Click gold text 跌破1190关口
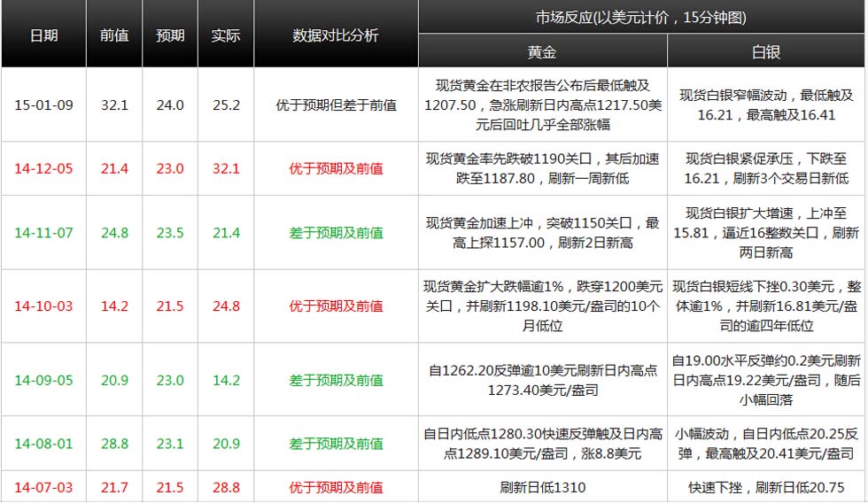The image size is (868, 503). click(x=542, y=169)
